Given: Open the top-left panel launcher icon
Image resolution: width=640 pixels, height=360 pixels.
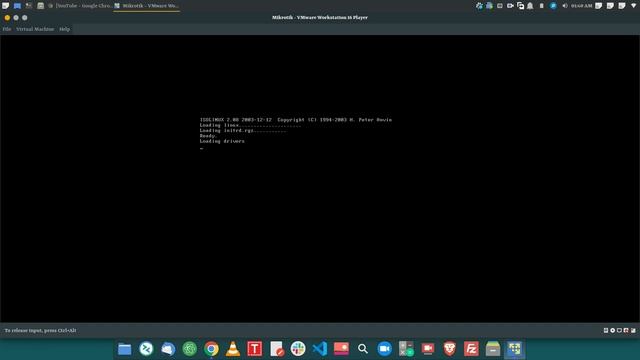Looking at the screenshot, I should click(5, 6).
